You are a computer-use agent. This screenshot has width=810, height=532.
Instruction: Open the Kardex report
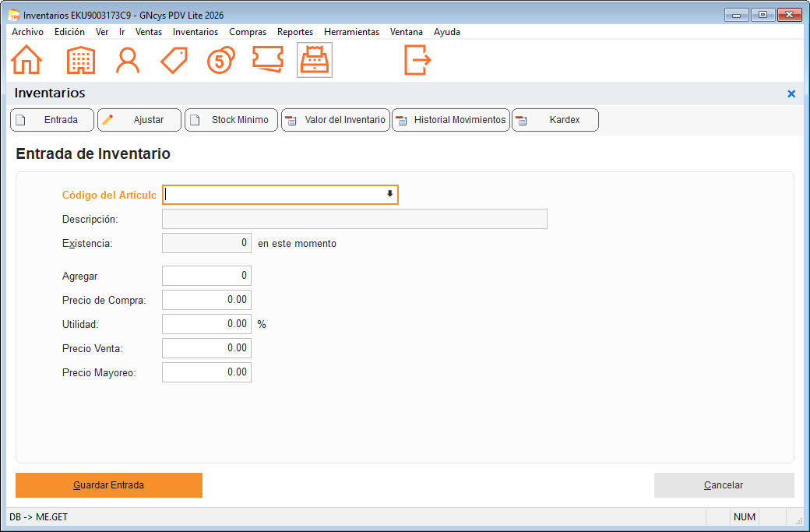pos(555,120)
